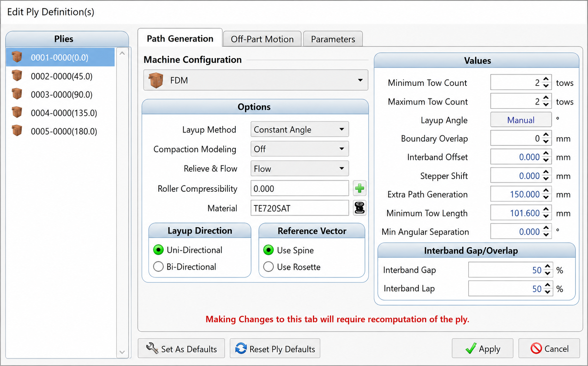Click the box icon for ply 0005-0000(180.0)
Image resolution: width=588 pixels, height=366 pixels.
17,131
